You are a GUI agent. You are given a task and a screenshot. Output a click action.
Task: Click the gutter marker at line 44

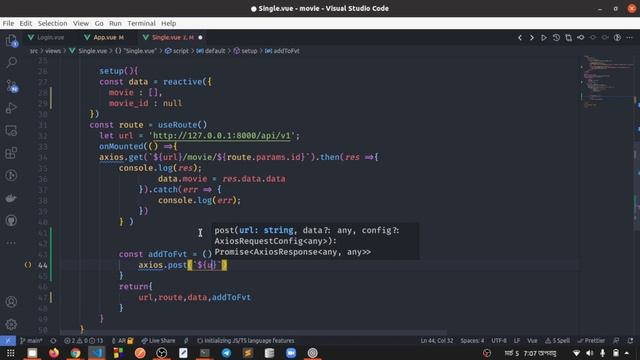28,265
